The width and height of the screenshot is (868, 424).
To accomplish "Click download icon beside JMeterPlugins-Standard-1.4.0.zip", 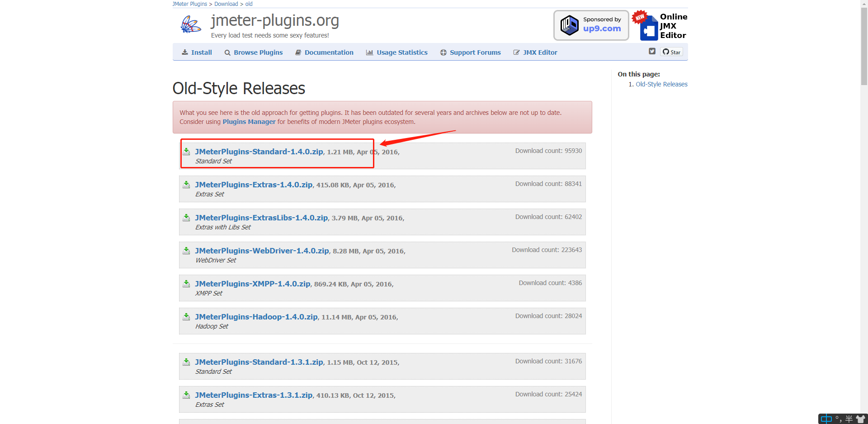I will (x=186, y=152).
